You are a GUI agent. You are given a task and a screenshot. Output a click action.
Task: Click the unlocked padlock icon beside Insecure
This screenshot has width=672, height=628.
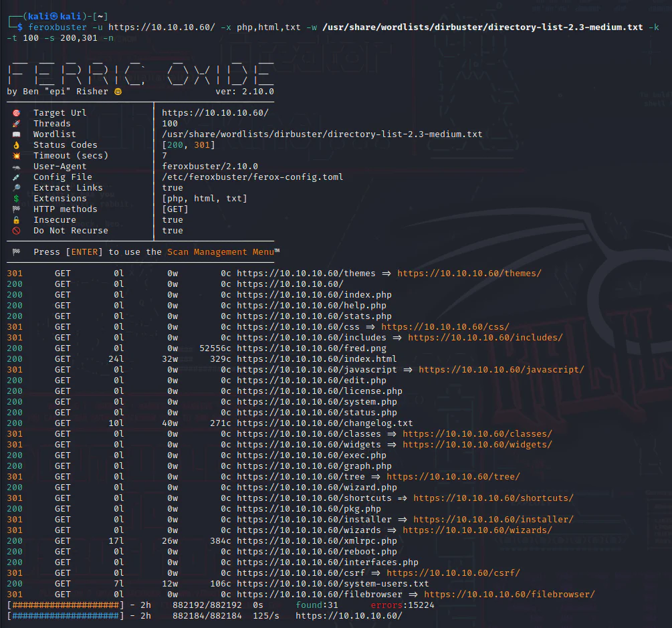click(x=16, y=220)
